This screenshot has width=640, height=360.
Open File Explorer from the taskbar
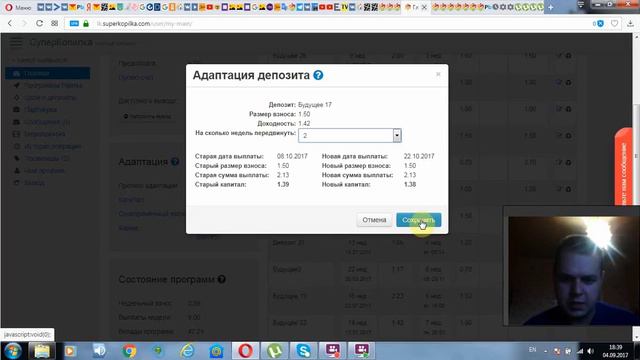[x=42, y=351]
